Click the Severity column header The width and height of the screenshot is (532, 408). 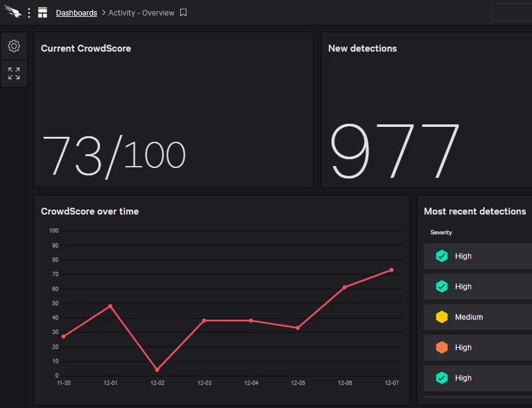click(x=441, y=232)
